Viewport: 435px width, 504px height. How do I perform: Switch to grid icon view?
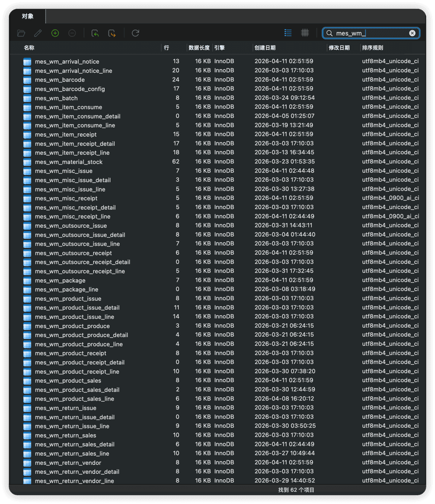click(305, 33)
